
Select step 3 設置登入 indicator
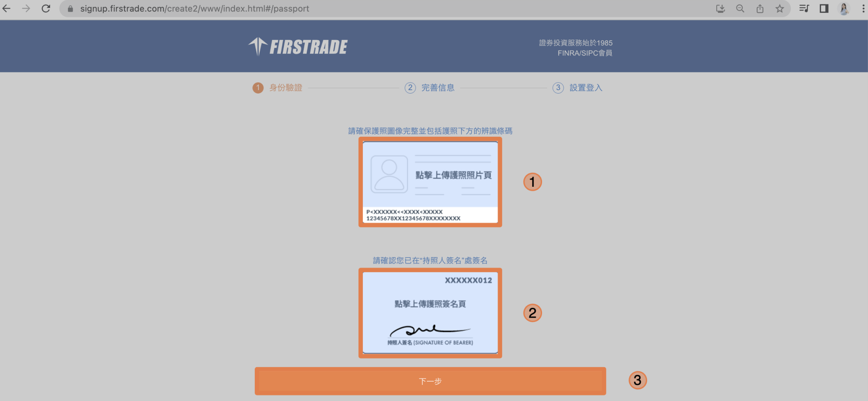(x=578, y=88)
